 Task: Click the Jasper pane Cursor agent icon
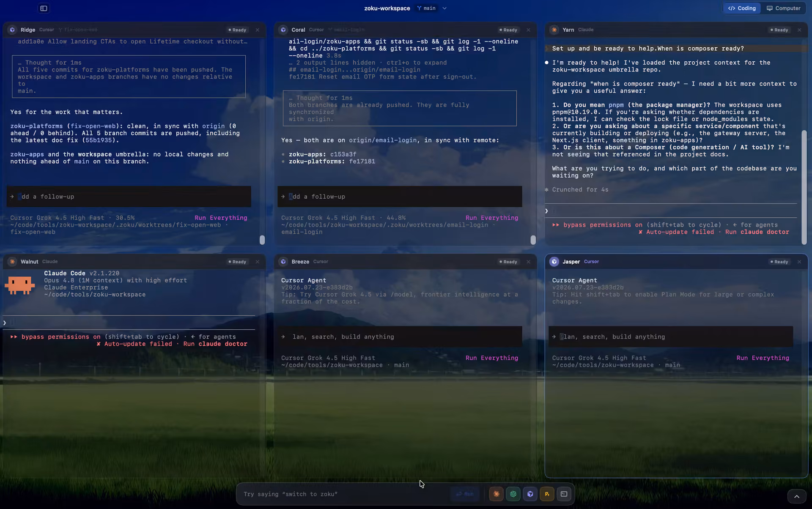554,262
